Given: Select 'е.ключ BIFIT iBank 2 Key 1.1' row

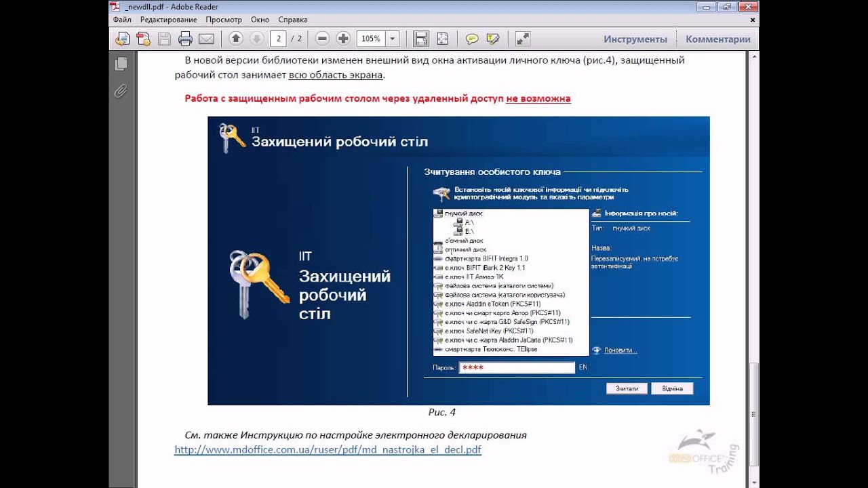Looking at the screenshot, I should [x=485, y=268].
